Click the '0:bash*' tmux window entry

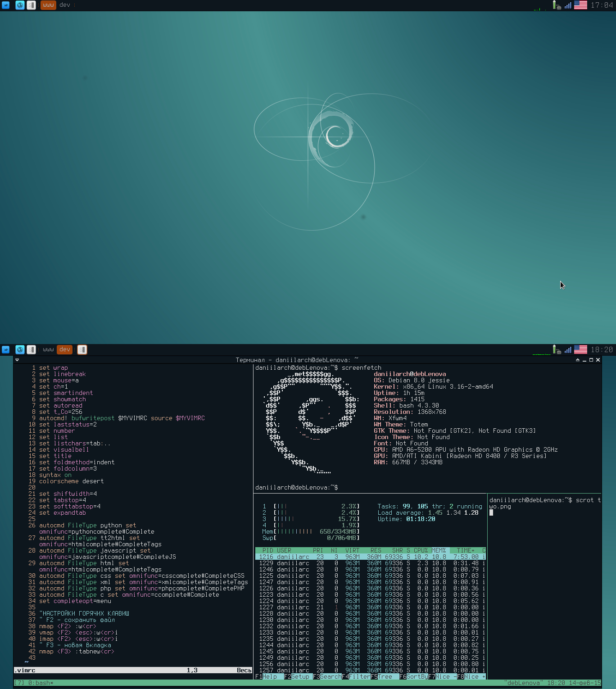tap(41, 683)
